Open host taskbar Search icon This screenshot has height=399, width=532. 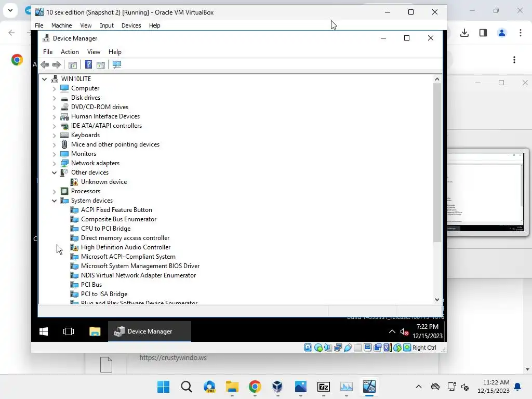(x=187, y=387)
